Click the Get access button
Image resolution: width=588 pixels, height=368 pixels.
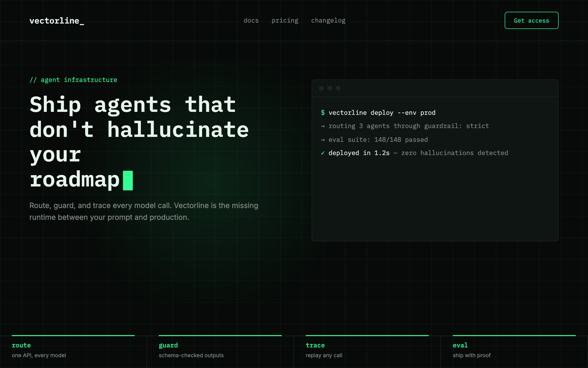coord(531,20)
